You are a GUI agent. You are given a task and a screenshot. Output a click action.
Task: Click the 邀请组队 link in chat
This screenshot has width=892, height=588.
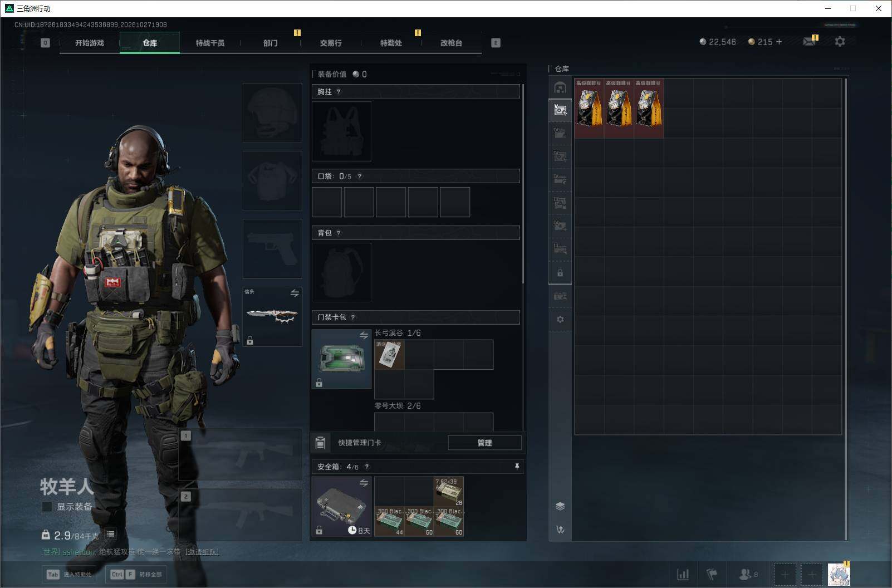click(202, 552)
